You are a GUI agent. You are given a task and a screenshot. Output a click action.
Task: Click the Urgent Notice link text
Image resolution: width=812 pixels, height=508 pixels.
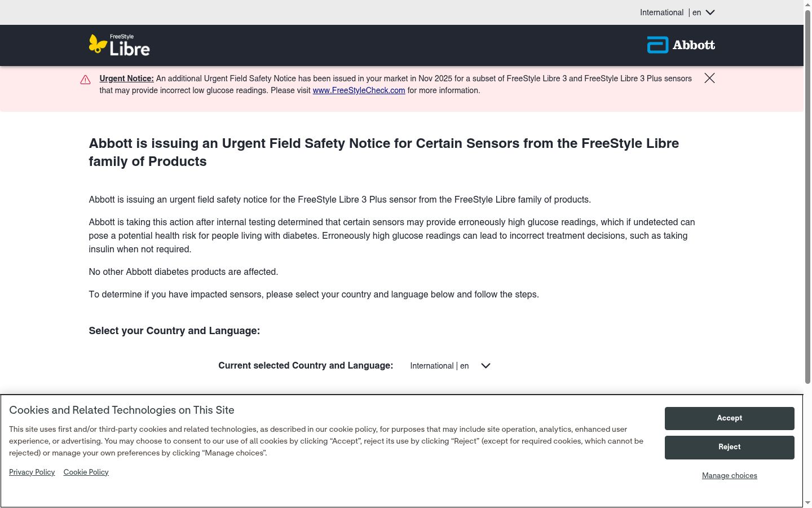(126, 78)
